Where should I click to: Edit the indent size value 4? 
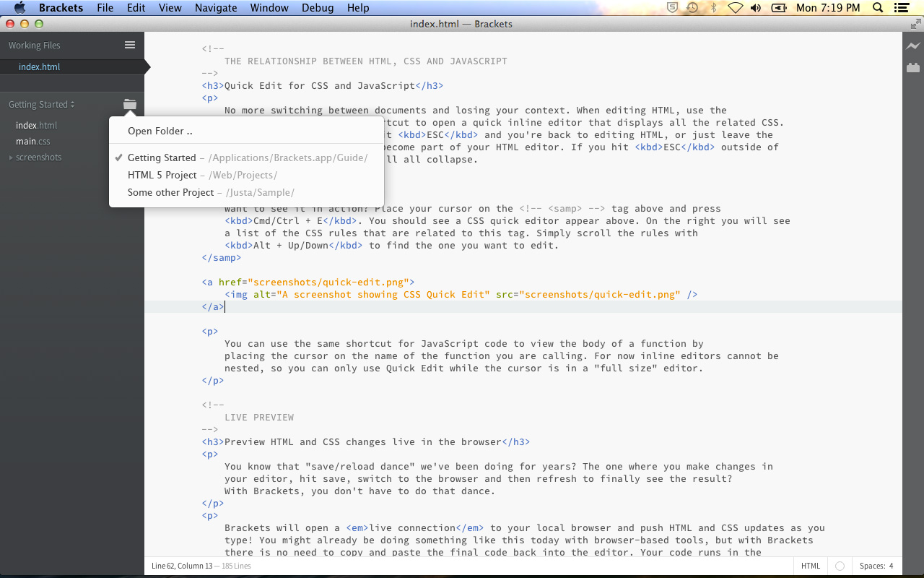(891, 566)
